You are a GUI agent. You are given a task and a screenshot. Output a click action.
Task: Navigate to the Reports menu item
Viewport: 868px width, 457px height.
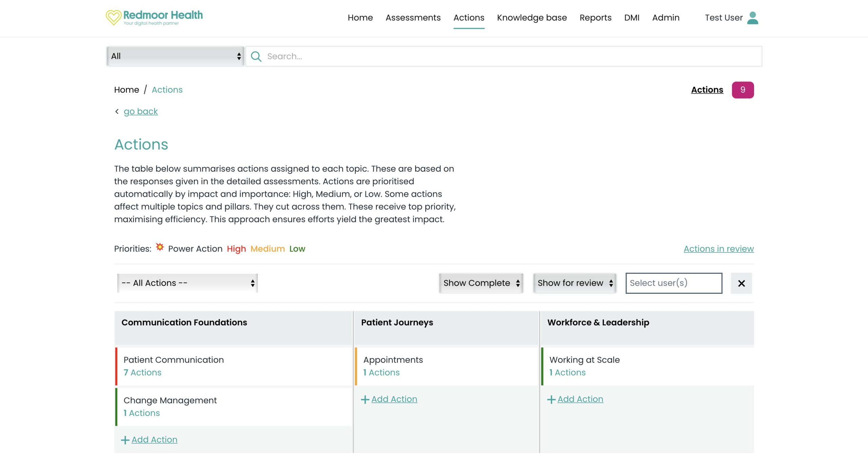(595, 18)
